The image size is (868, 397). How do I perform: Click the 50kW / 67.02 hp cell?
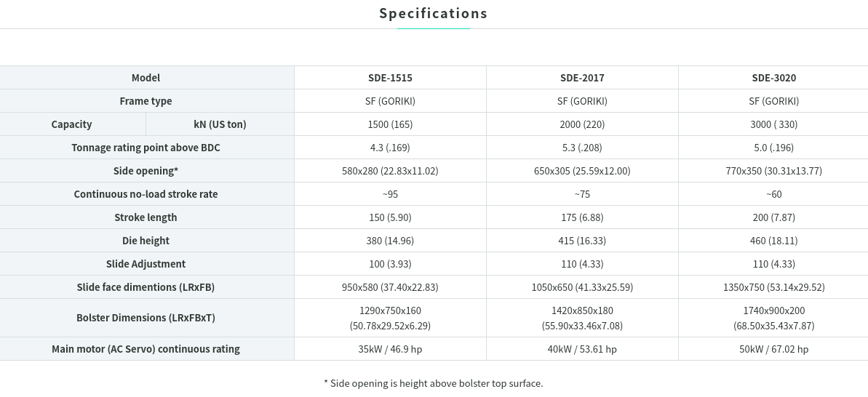(x=774, y=349)
